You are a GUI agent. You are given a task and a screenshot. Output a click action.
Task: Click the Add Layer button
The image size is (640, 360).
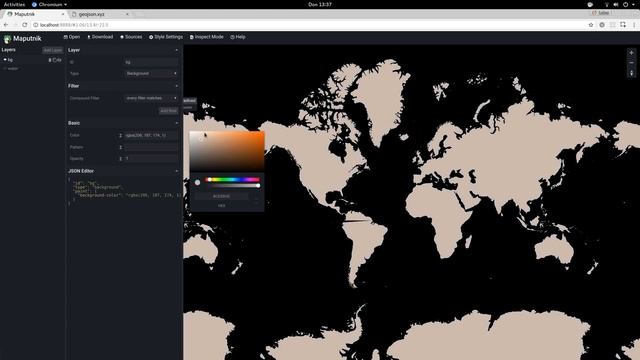pyautogui.click(x=53, y=50)
